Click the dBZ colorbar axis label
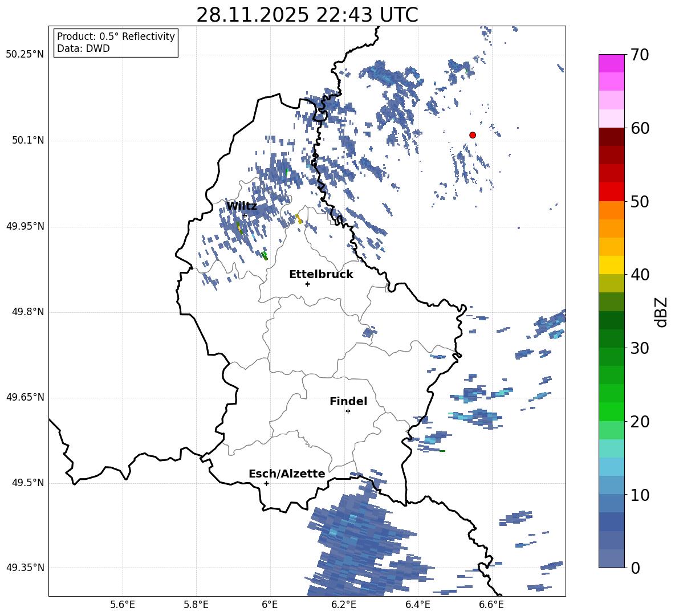The height and width of the screenshot is (616, 675). (661, 312)
